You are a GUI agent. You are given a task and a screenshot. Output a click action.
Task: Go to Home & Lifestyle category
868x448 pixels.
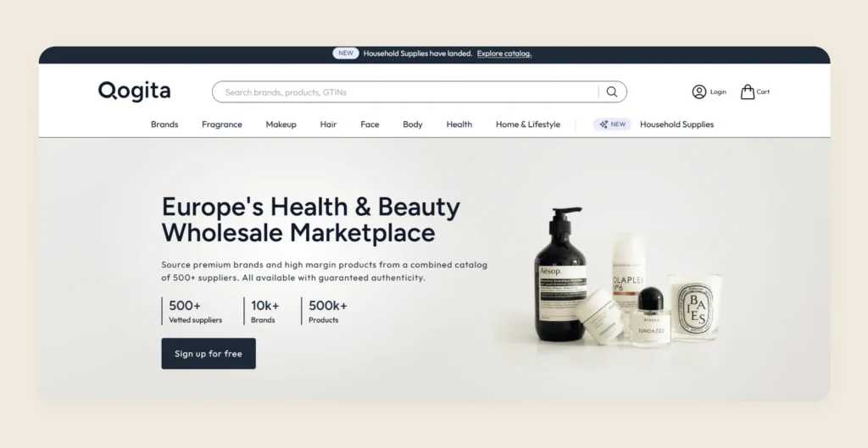(528, 124)
